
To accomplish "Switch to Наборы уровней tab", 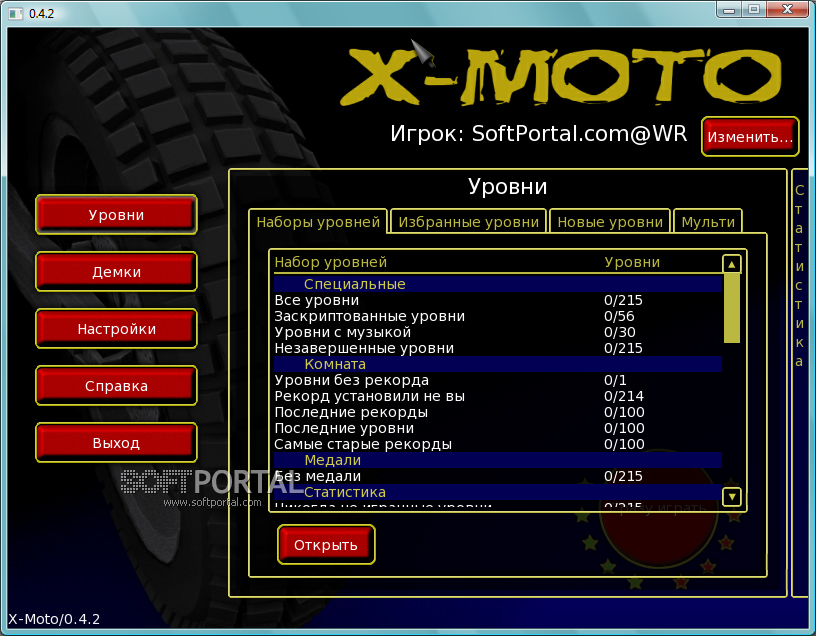I will [318, 222].
